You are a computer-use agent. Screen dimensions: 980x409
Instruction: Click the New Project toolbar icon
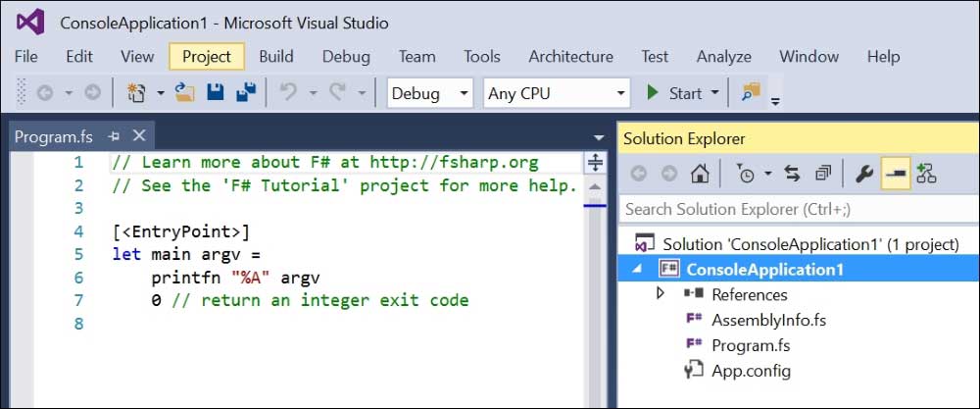coord(136,92)
